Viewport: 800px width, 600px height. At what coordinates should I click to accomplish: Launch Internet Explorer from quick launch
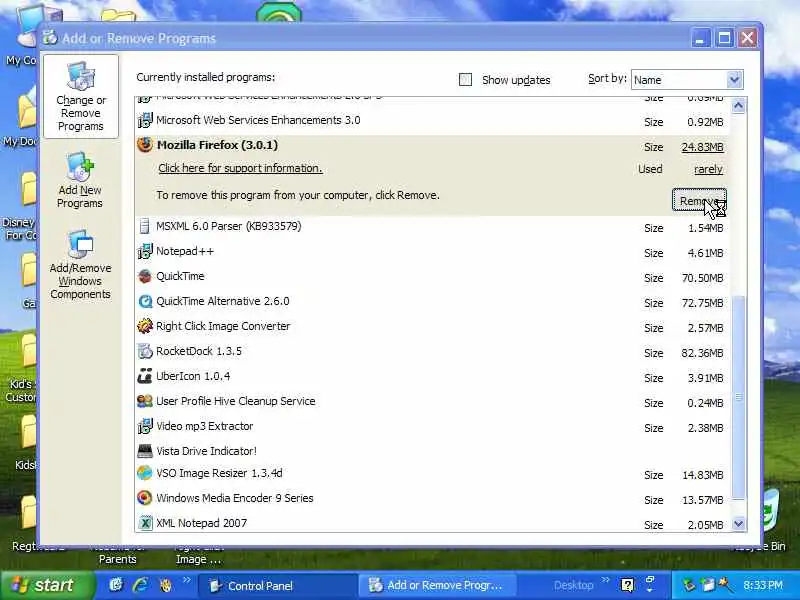[140, 585]
